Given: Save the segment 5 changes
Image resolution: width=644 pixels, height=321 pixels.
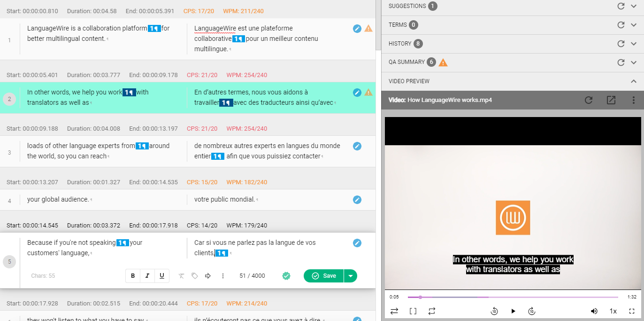Looking at the screenshot, I should tap(323, 276).
